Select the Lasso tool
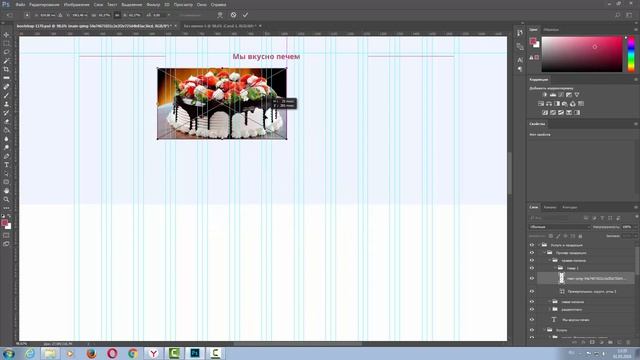 click(x=6, y=52)
